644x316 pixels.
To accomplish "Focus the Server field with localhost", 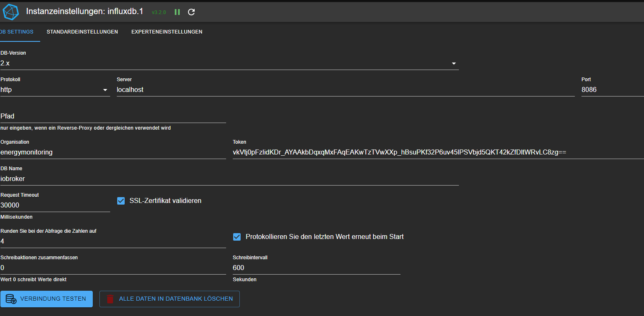I will point(346,90).
